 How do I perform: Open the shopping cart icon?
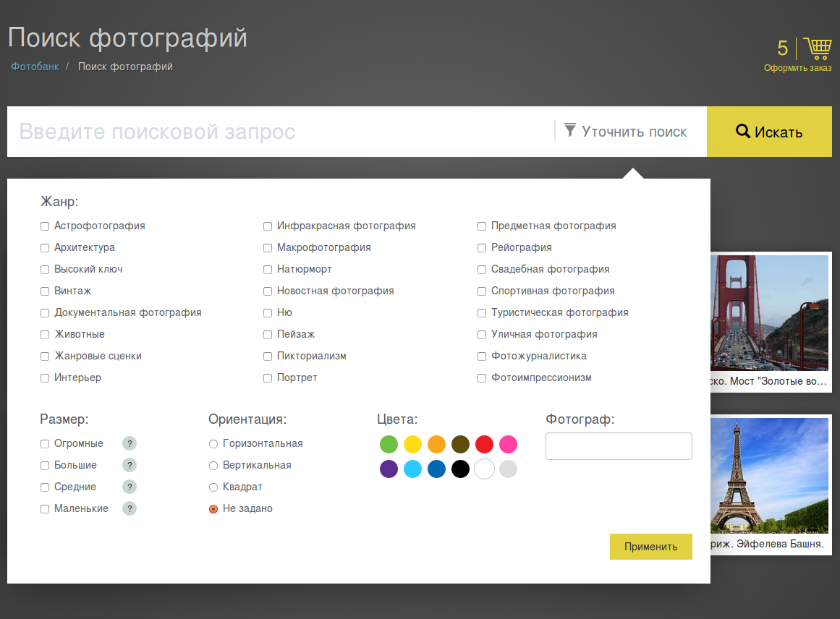click(817, 48)
